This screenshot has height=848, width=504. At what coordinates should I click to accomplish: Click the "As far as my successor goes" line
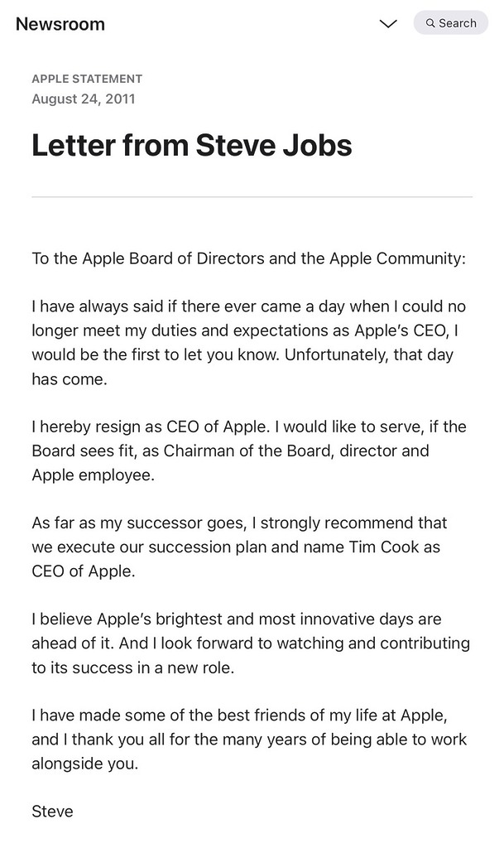pos(239,523)
